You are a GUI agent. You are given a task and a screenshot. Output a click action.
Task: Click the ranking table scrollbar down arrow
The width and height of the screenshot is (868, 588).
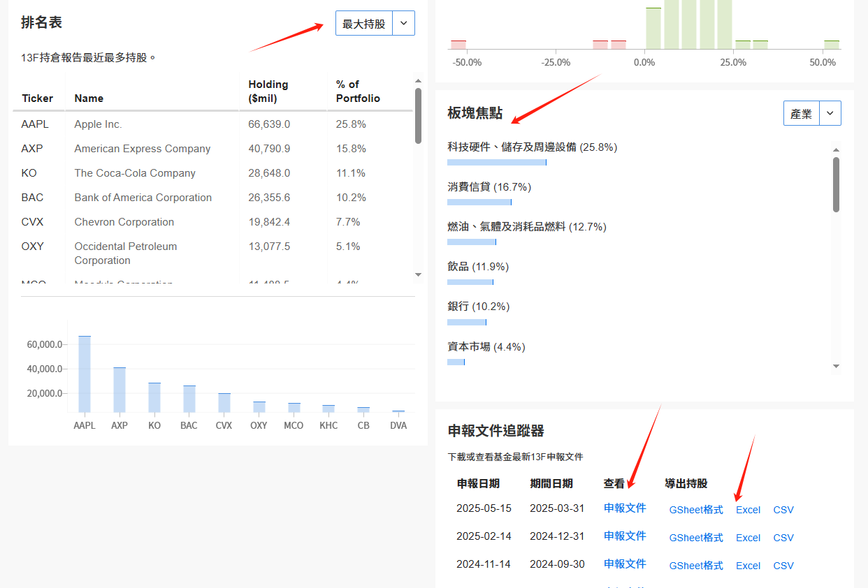(x=419, y=275)
